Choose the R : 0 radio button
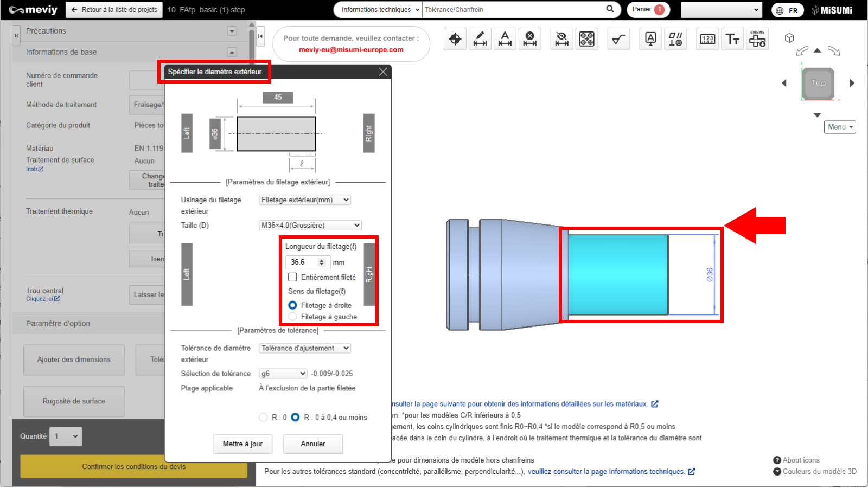 pyautogui.click(x=264, y=417)
